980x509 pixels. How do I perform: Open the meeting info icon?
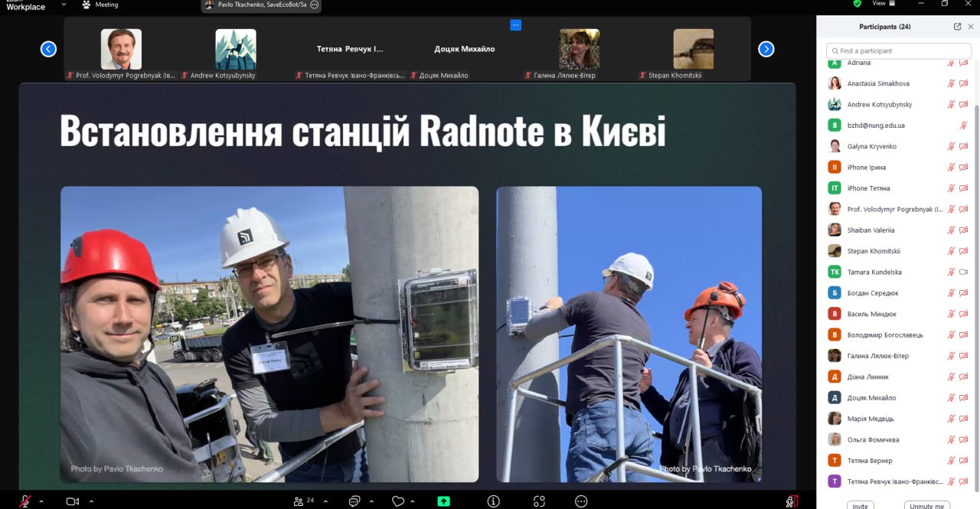(494, 501)
